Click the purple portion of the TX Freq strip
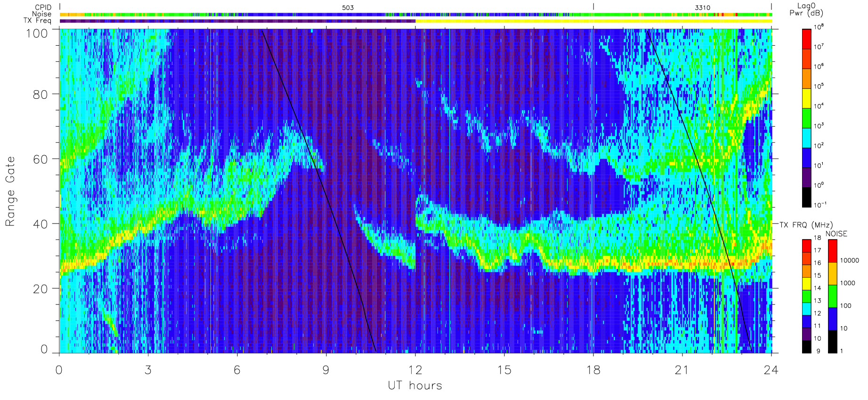Screen dimensions: 868x400 tap(237, 21)
